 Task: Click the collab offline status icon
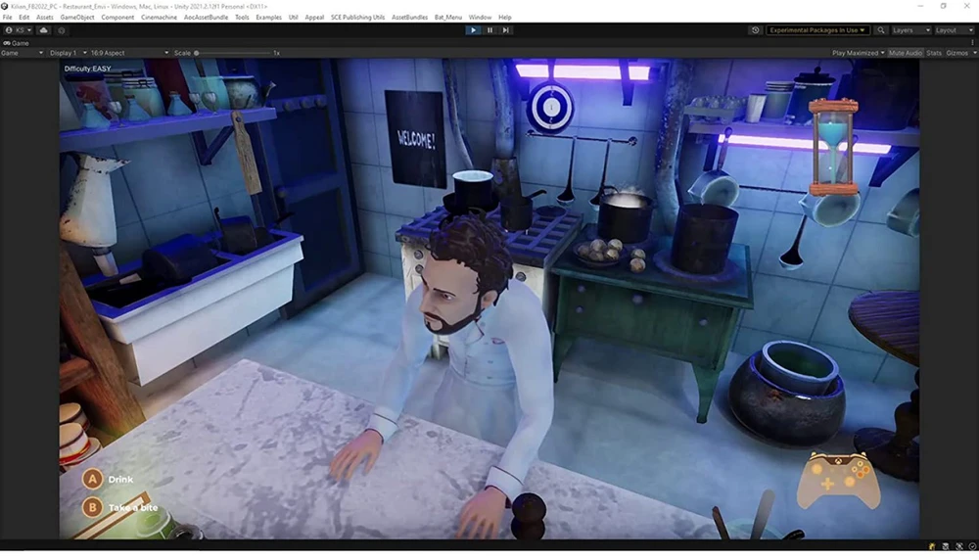coord(959,546)
